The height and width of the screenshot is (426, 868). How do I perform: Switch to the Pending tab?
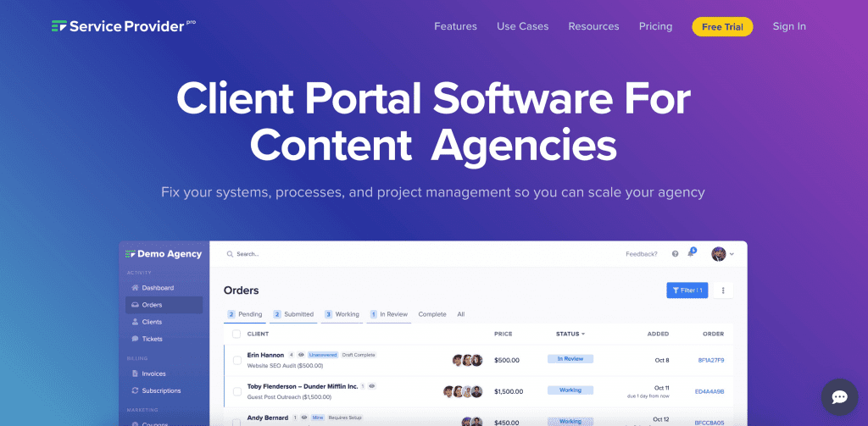pyautogui.click(x=245, y=314)
